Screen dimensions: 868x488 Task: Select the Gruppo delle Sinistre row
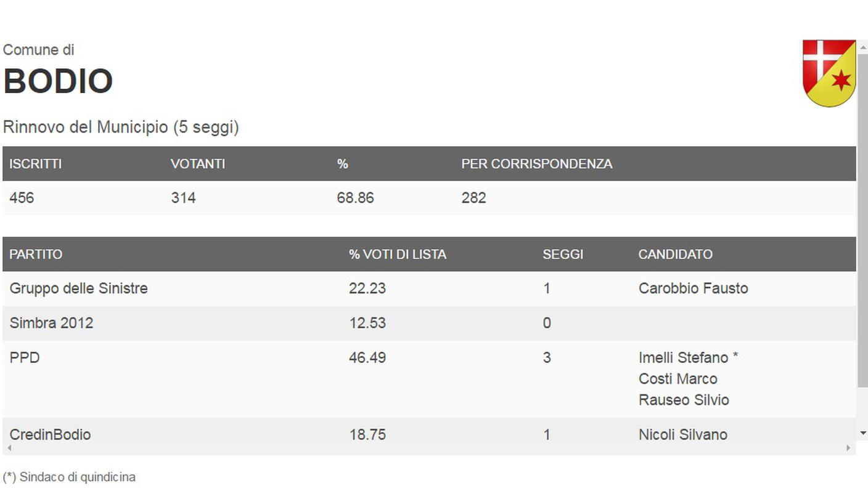coord(429,288)
